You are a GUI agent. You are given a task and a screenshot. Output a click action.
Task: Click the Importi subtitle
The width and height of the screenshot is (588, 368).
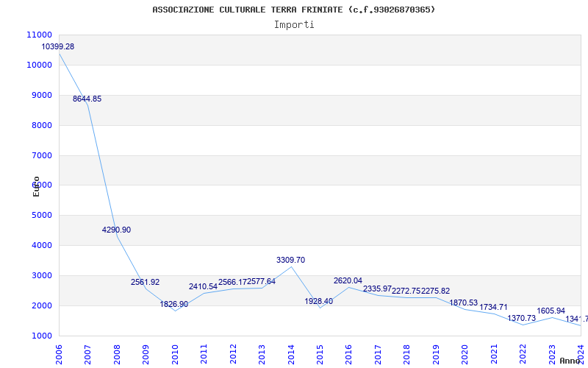tap(294, 25)
